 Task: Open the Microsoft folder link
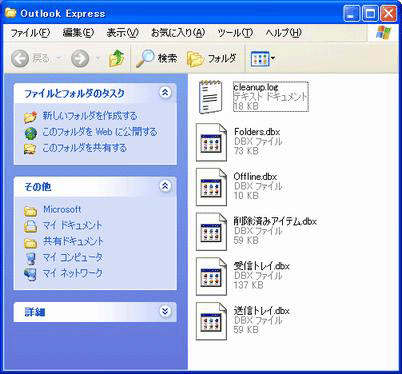62,209
